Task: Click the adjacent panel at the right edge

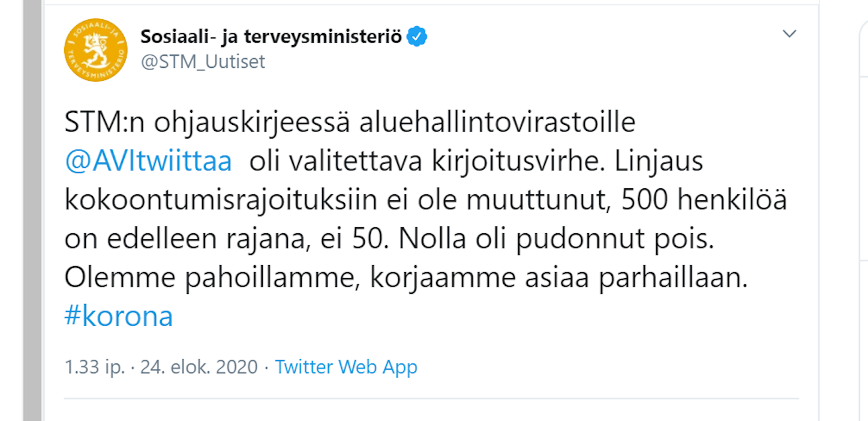Action: tap(864, 180)
